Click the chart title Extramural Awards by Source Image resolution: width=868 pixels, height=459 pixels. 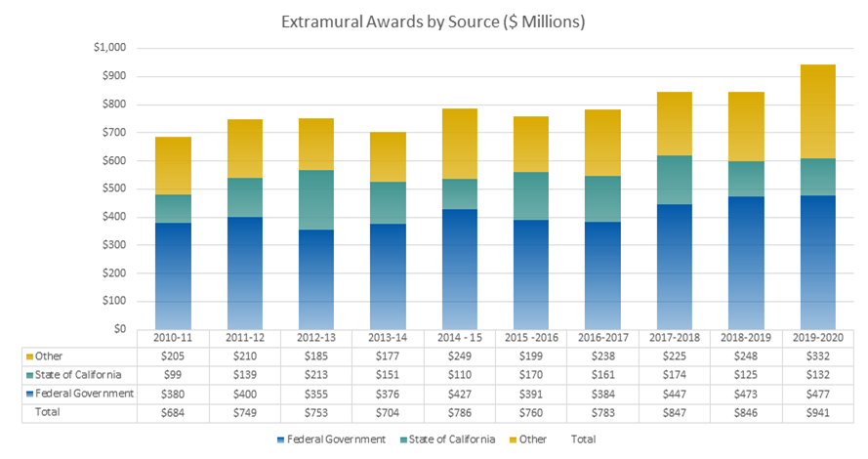click(433, 21)
